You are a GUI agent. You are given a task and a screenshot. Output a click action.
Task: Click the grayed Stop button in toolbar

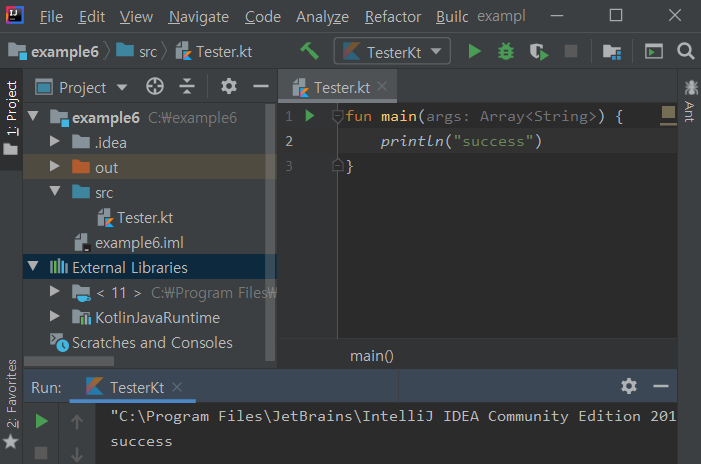[x=571, y=51]
